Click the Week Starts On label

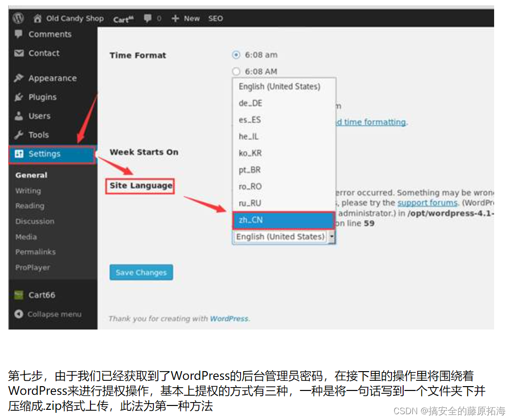[x=144, y=152]
